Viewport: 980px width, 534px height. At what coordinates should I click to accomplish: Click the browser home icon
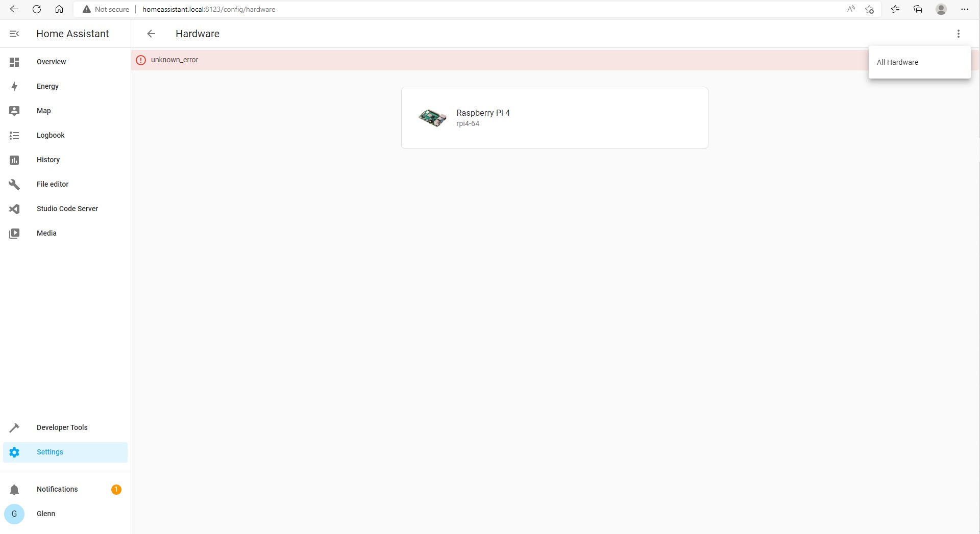point(59,9)
